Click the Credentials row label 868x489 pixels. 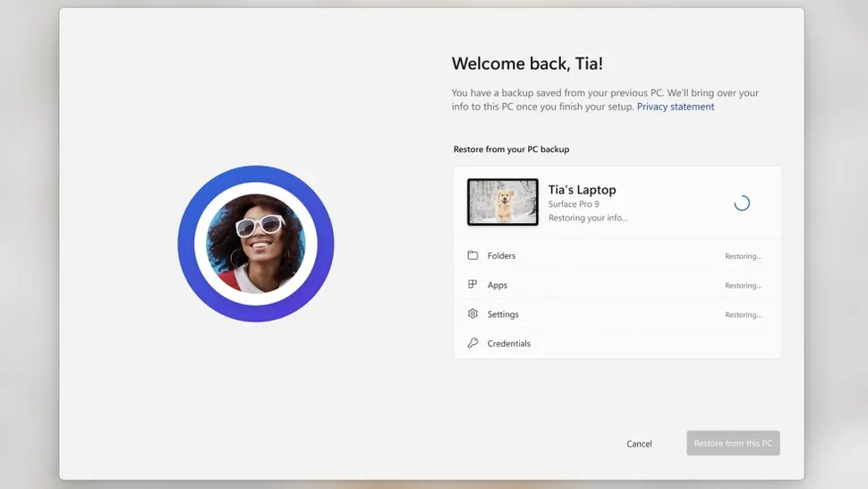[509, 343]
